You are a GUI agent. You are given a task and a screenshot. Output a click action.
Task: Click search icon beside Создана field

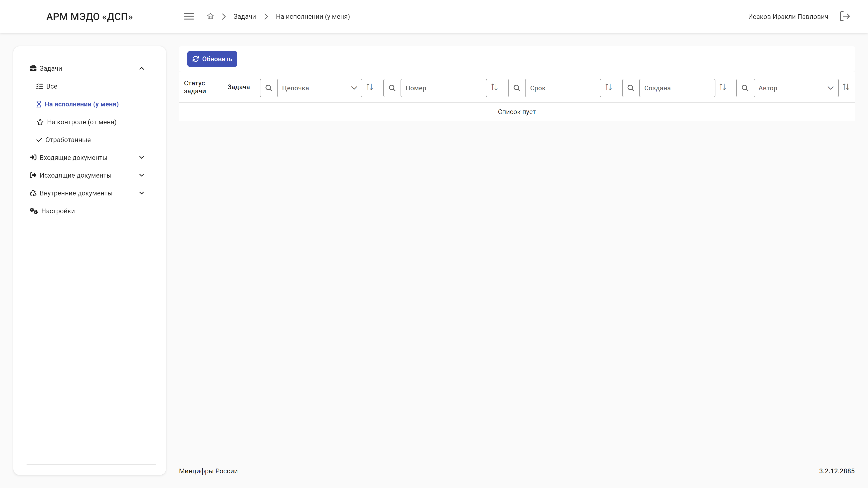(x=631, y=88)
